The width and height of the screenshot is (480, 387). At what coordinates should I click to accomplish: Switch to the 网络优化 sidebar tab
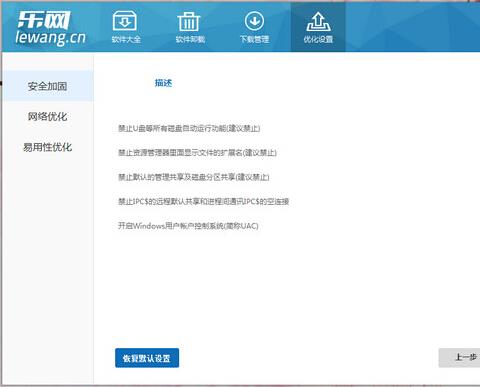pos(48,117)
